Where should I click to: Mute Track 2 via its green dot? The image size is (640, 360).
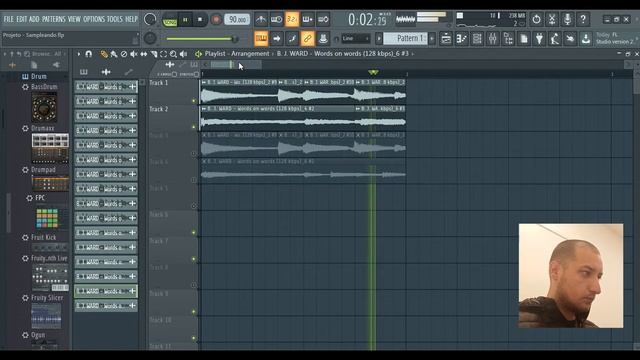[194, 127]
